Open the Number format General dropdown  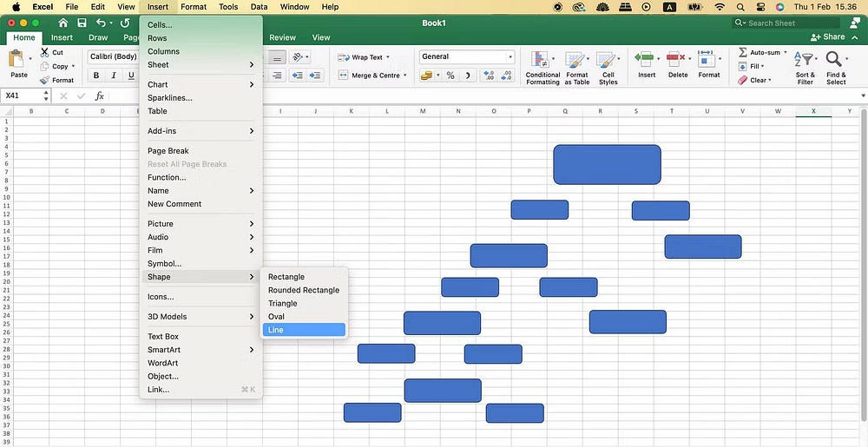[x=467, y=57]
